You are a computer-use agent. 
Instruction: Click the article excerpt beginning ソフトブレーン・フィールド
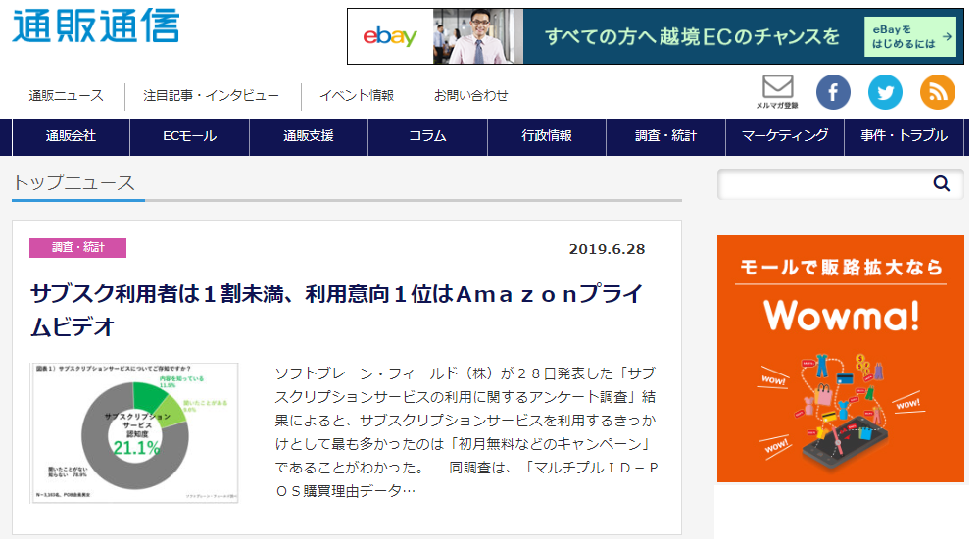coord(466,432)
